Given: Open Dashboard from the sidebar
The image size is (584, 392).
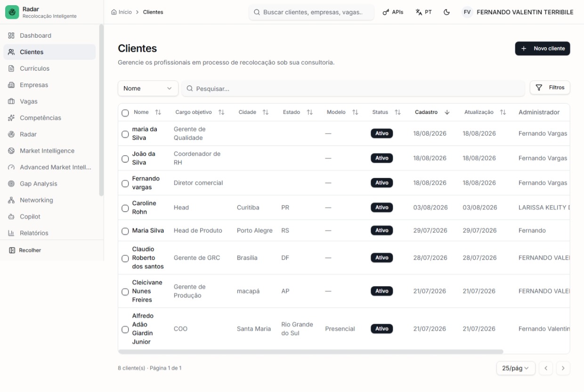Looking at the screenshot, I should click(49, 35).
